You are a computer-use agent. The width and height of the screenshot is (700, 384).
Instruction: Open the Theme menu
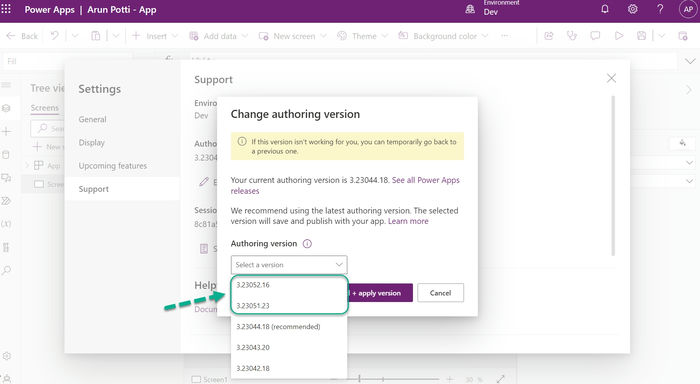362,36
